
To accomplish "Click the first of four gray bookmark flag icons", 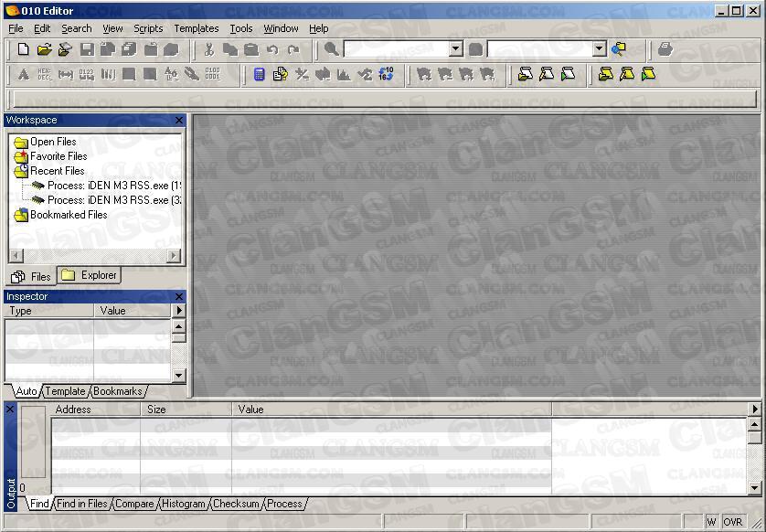I will click(423, 74).
